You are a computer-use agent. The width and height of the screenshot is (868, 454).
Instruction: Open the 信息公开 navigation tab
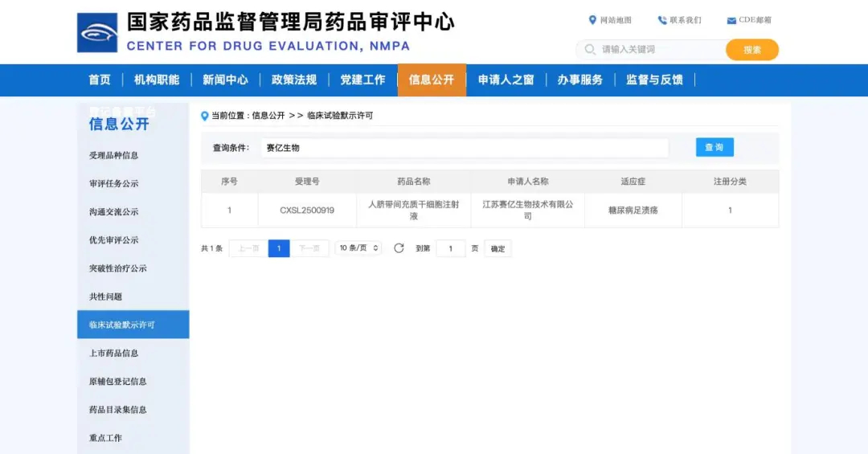[x=432, y=80]
